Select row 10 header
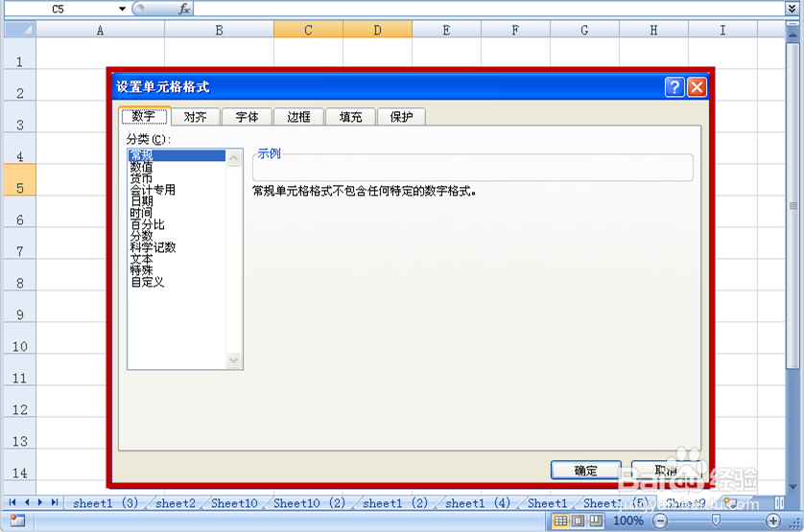This screenshot has height=532, width=804. point(20,338)
